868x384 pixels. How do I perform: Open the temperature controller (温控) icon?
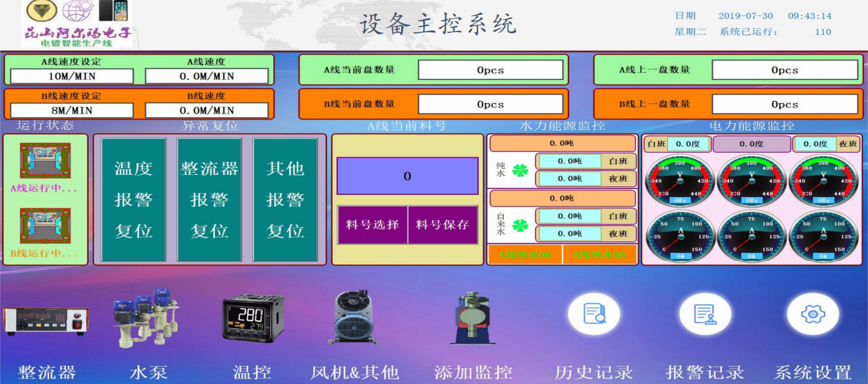[253, 318]
